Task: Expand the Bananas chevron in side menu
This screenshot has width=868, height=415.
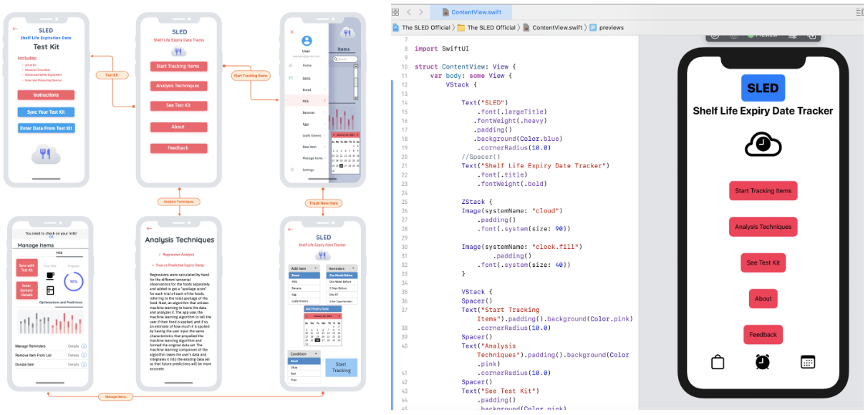Action: pyautogui.click(x=324, y=112)
